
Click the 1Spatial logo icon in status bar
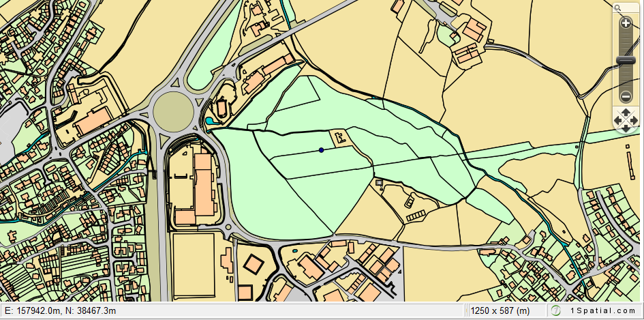556,311
